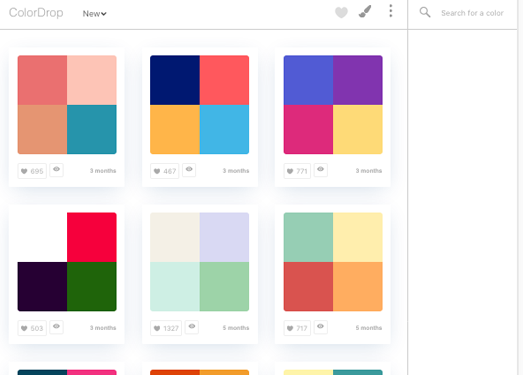Screen dimensions: 523x375
Task: Open the three-dot more options menu
Action: (391, 11)
